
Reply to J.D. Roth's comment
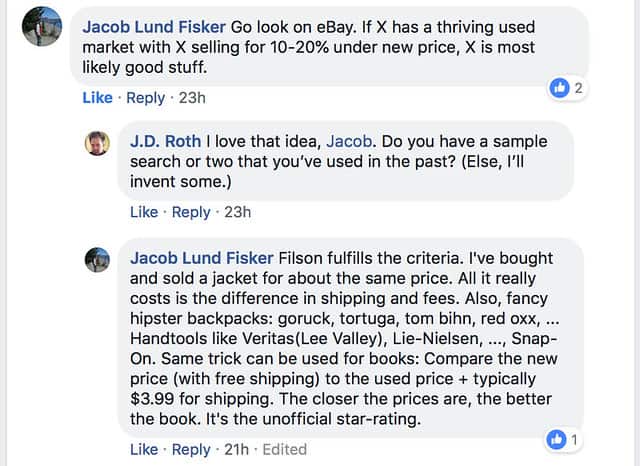(191, 212)
